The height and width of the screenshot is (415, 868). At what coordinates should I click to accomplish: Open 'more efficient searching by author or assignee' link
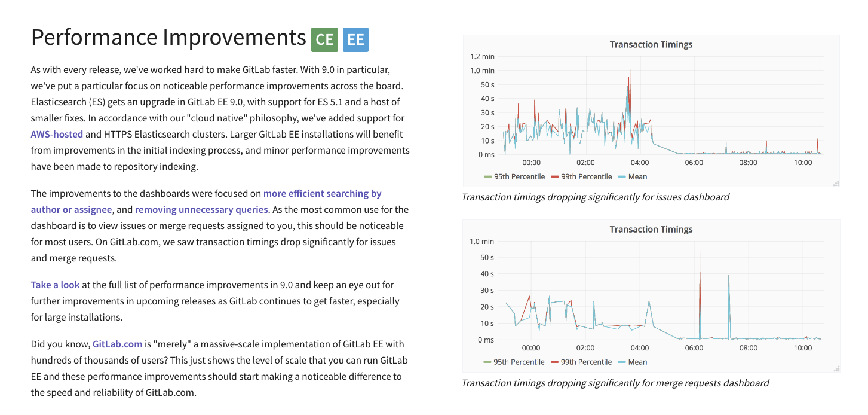click(x=206, y=202)
